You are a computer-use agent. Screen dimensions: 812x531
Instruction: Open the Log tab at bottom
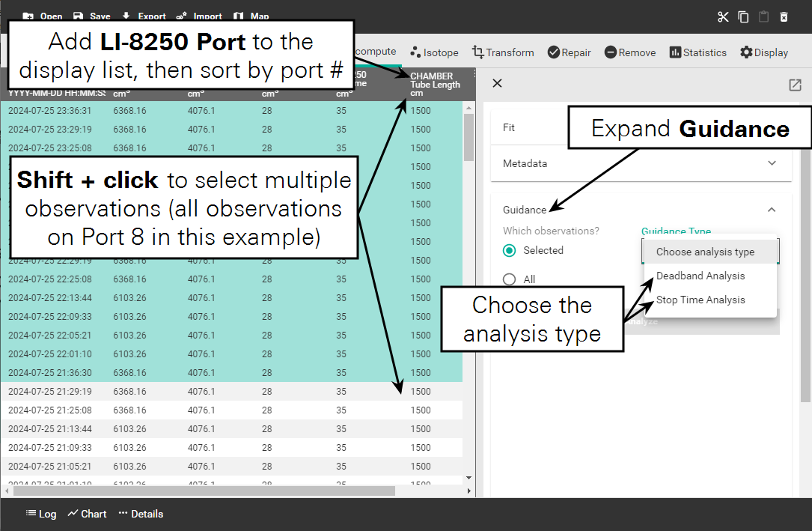coord(41,514)
